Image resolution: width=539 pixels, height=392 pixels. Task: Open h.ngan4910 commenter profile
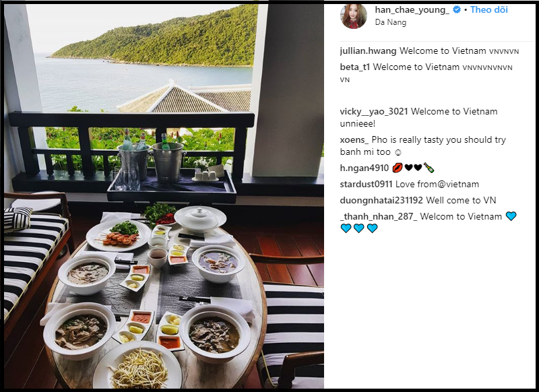(364, 168)
